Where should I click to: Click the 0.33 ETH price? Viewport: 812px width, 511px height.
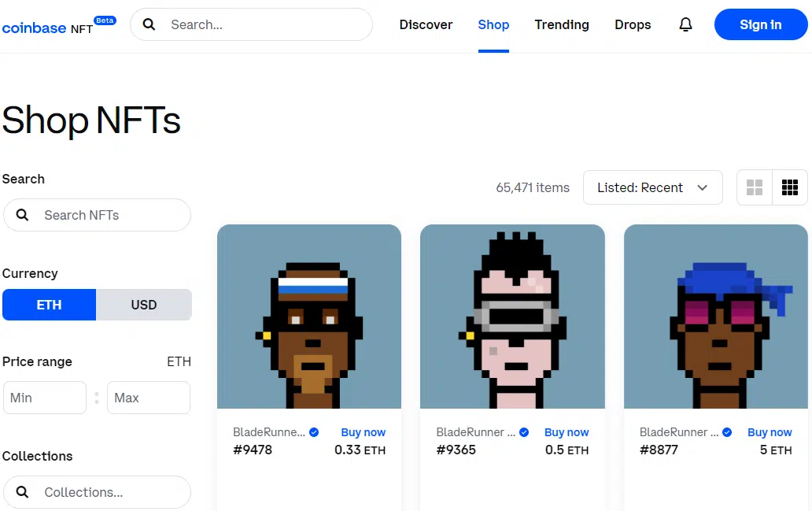tap(360, 450)
